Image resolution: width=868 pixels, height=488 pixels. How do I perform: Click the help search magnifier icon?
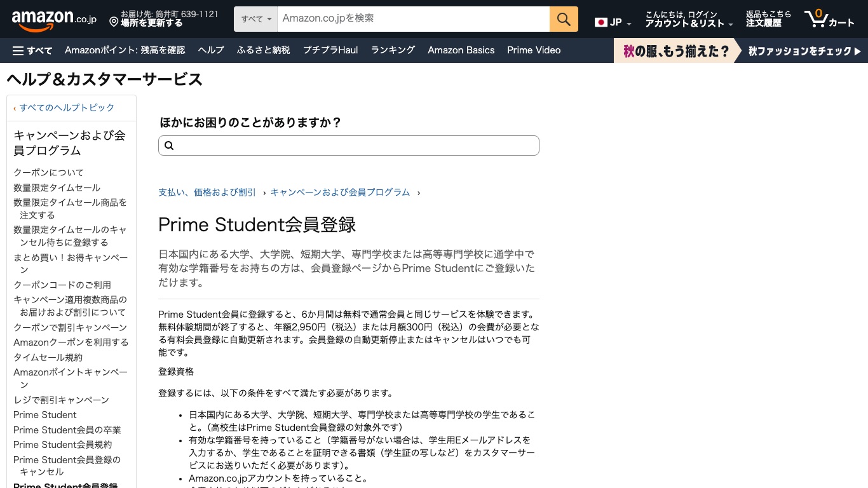click(x=169, y=146)
